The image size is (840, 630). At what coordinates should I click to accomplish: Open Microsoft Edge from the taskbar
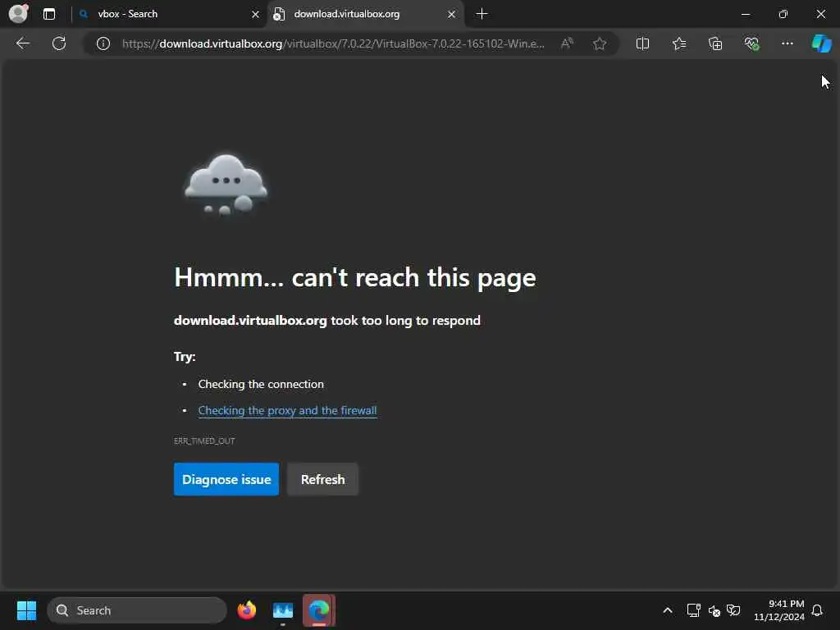(x=319, y=610)
